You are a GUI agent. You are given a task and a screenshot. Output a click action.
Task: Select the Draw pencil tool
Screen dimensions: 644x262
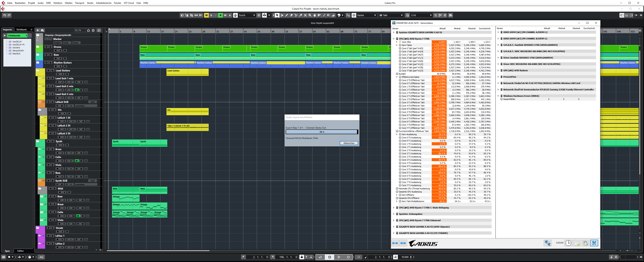[x=286, y=15]
